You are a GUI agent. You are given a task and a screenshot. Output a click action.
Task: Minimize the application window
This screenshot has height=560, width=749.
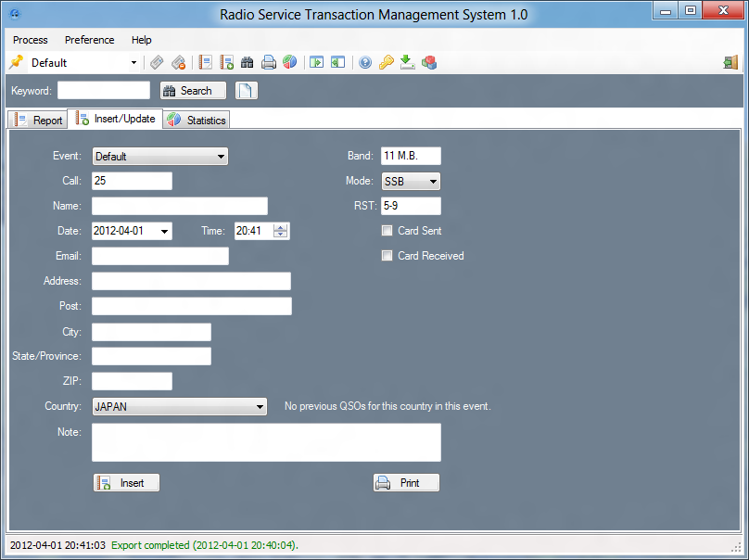pyautogui.click(x=666, y=10)
